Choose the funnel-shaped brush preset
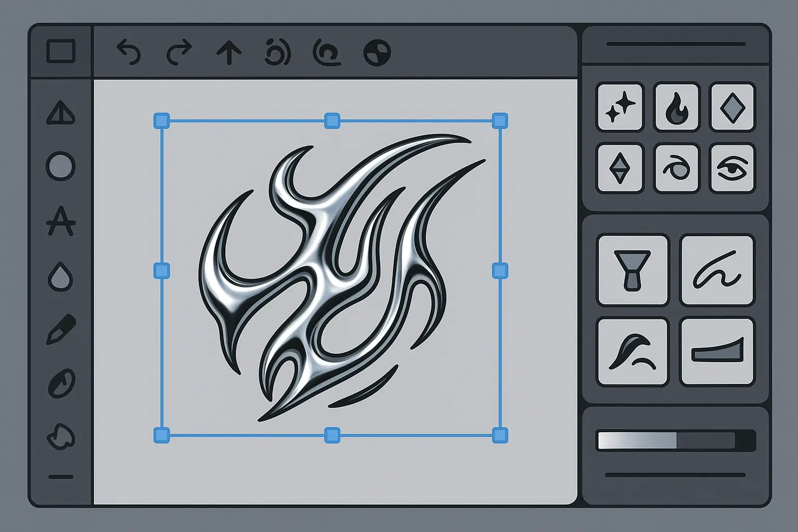798x532 pixels. pos(632,270)
